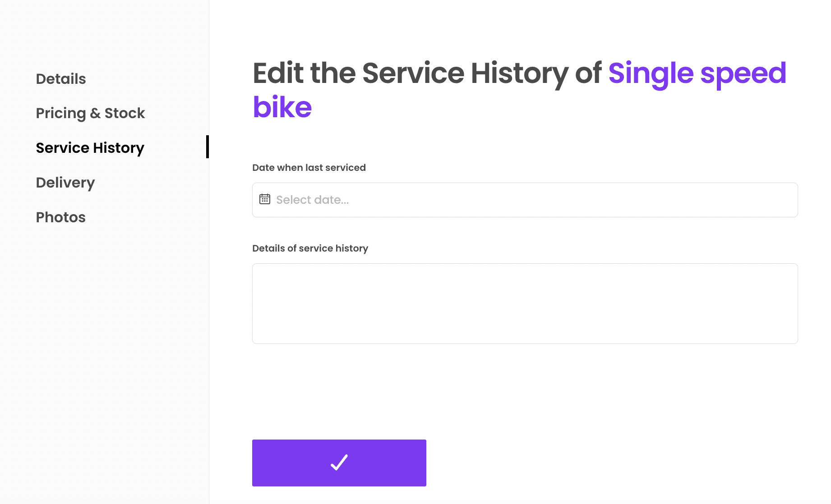This screenshot has width=831, height=504.
Task: Open the Details section
Action: point(61,79)
